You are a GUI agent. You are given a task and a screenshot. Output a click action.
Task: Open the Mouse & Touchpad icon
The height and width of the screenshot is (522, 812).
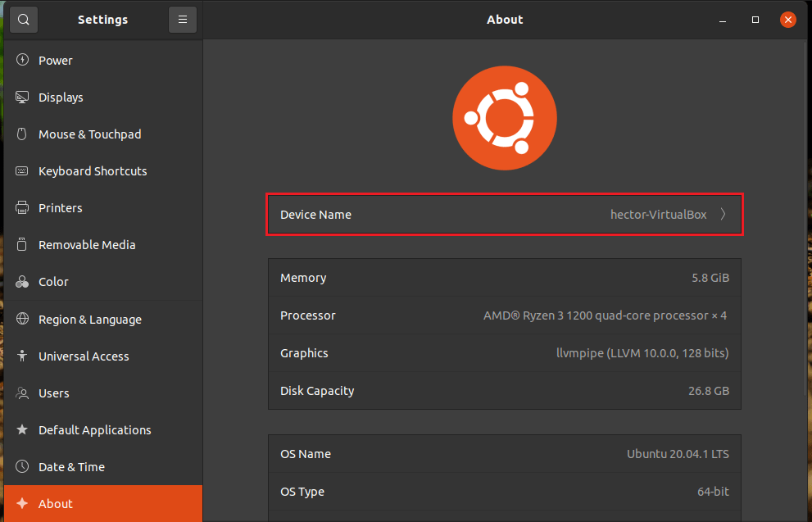22,134
